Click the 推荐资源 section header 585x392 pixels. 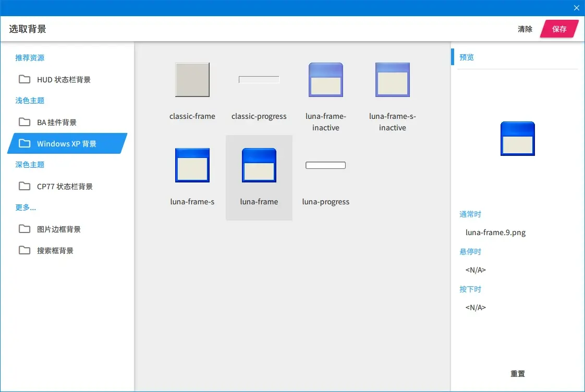click(30, 58)
